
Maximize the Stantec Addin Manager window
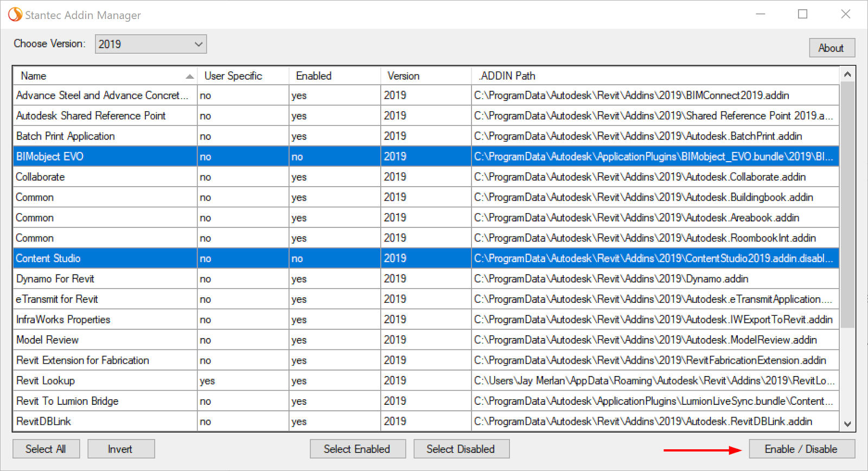[x=803, y=14]
